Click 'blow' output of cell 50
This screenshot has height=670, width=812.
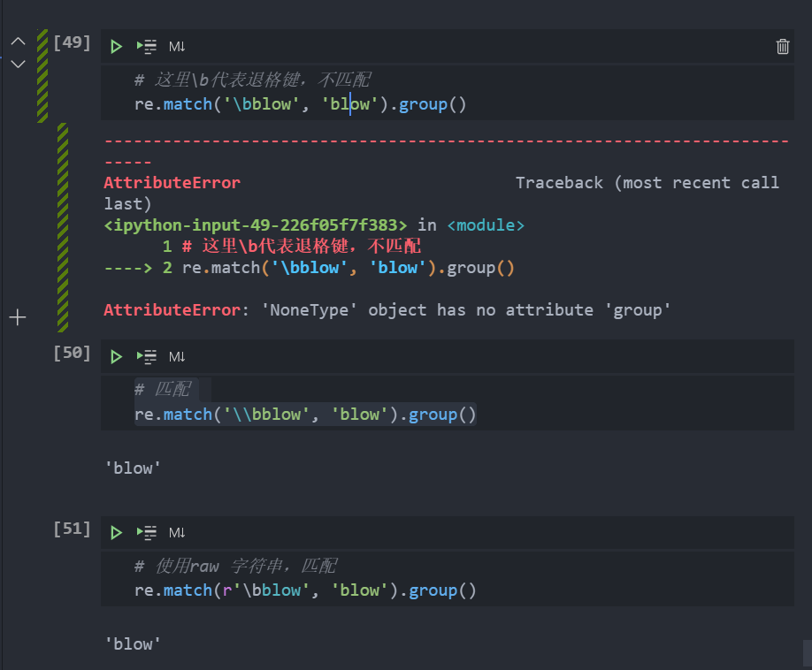[133, 468]
